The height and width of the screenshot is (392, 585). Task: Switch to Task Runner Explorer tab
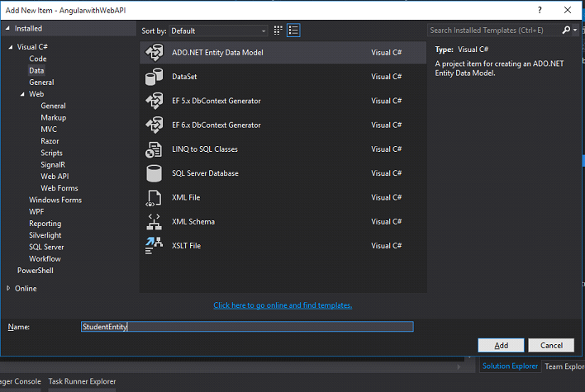tap(82, 381)
